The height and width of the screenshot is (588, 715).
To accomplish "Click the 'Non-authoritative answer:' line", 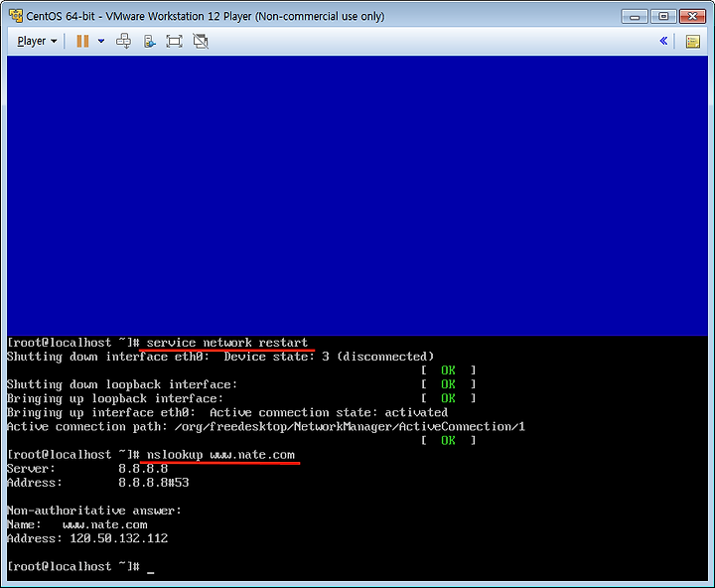I will click(94, 511).
